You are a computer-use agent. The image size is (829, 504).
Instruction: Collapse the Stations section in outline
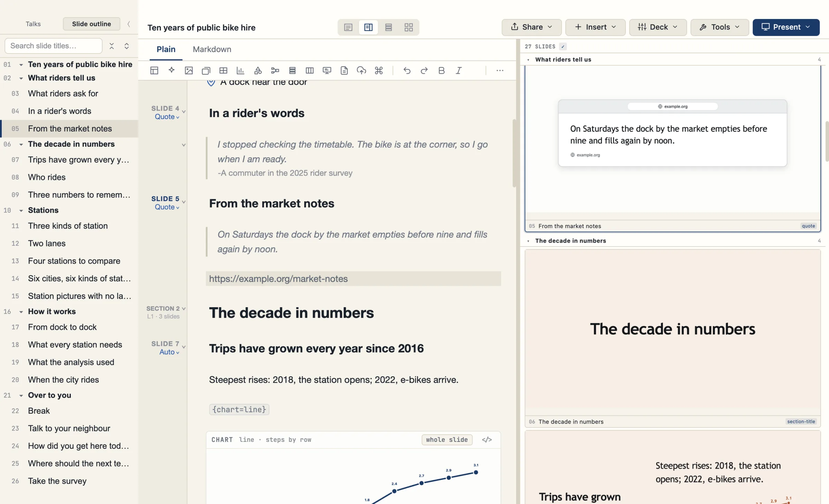click(x=21, y=211)
